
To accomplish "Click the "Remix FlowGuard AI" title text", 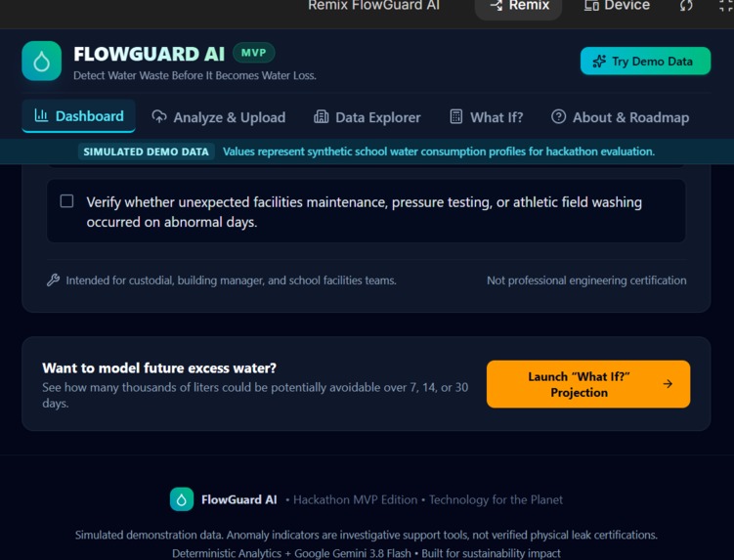I will (x=373, y=6).
